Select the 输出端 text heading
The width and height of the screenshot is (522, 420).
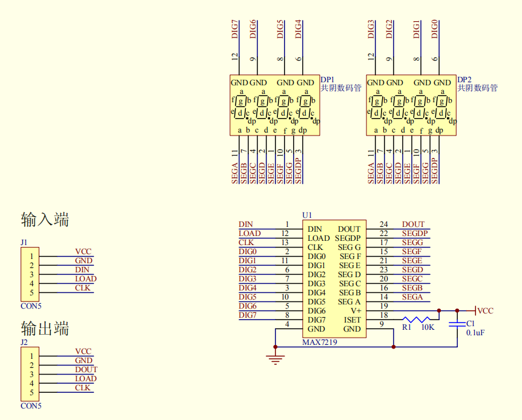pyautogui.click(x=45, y=329)
